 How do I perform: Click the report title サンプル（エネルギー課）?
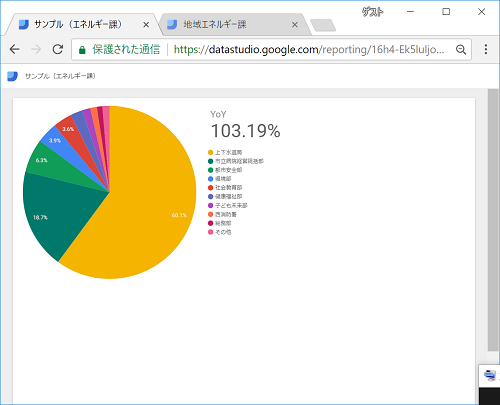[x=60, y=76]
